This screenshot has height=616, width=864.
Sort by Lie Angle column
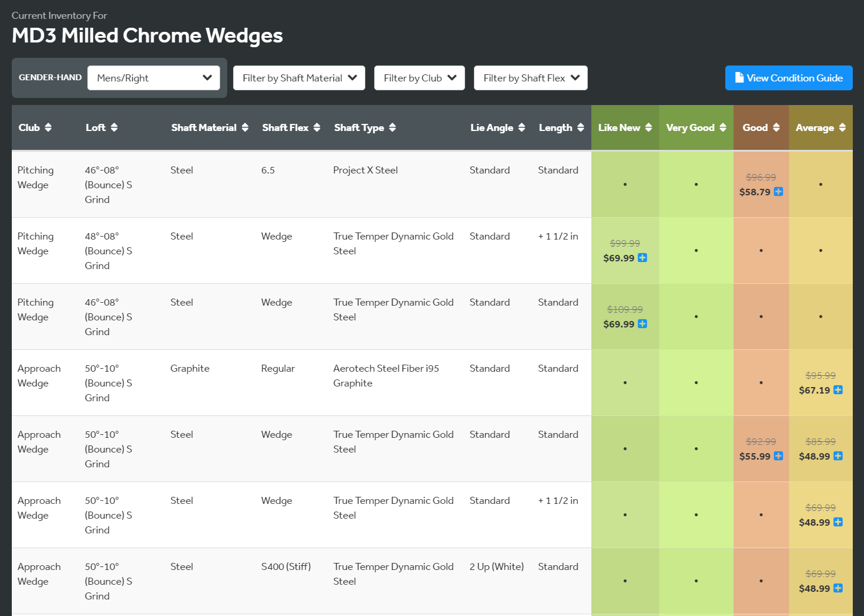tap(498, 127)
